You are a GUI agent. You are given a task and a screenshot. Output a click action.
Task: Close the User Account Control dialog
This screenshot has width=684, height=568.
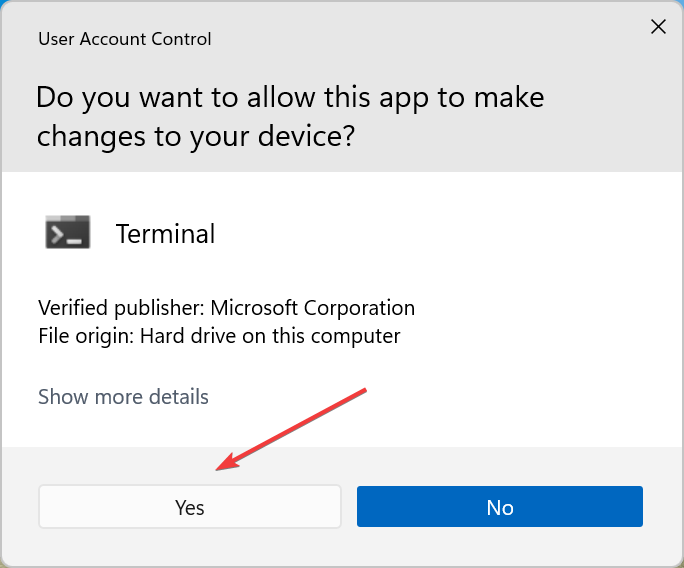[x=658, y=27]
